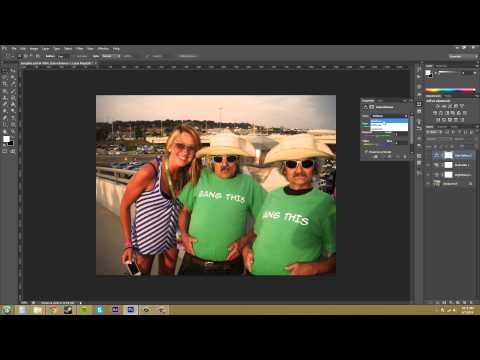This screenshot has height=360, width=480.
Task: Hide the Background layer
Action: [x=428, y=184]
